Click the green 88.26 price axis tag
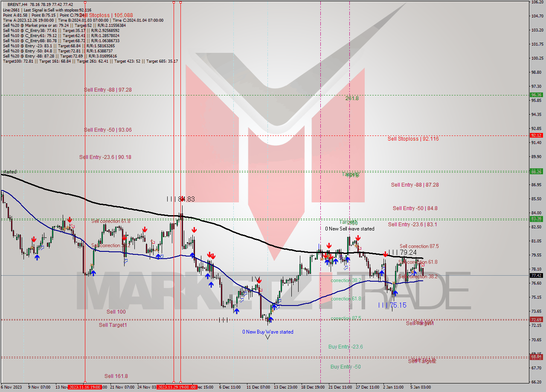The height and width of the screenshot is (392, 546). click(536, 172)
